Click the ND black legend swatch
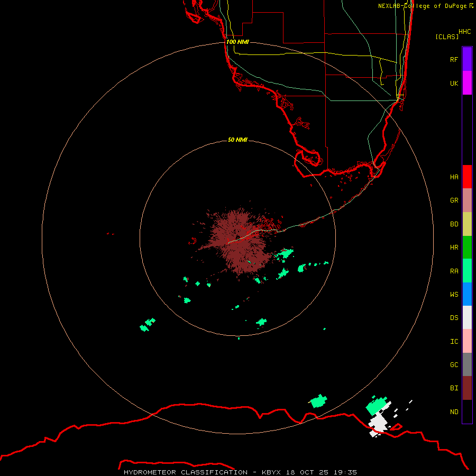This screenshot has width=476, height=476. [x=467, y=411]
